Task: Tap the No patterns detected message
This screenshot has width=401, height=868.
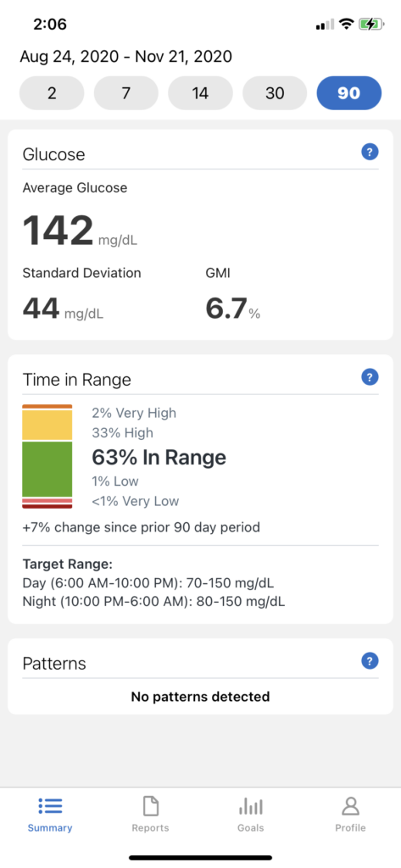Action: pos(200,697)
